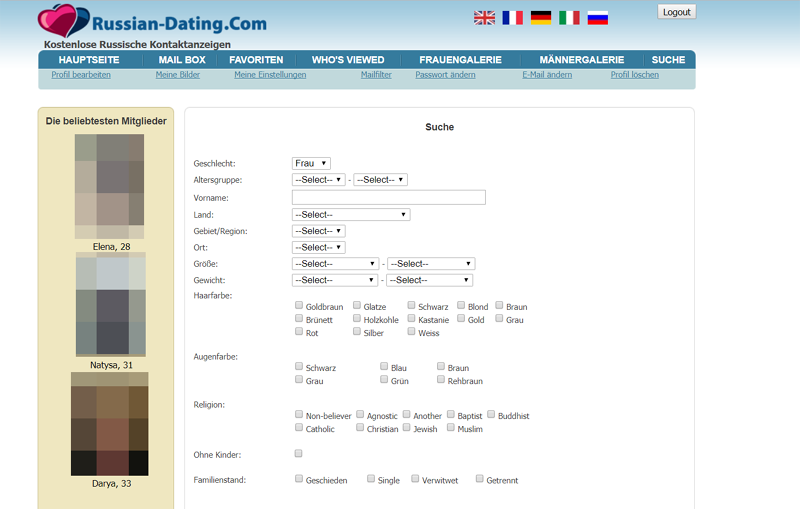This screenshot has width=800, height=509.
Task: Click the Mailfilter link
Action: [x=376, y=74]
